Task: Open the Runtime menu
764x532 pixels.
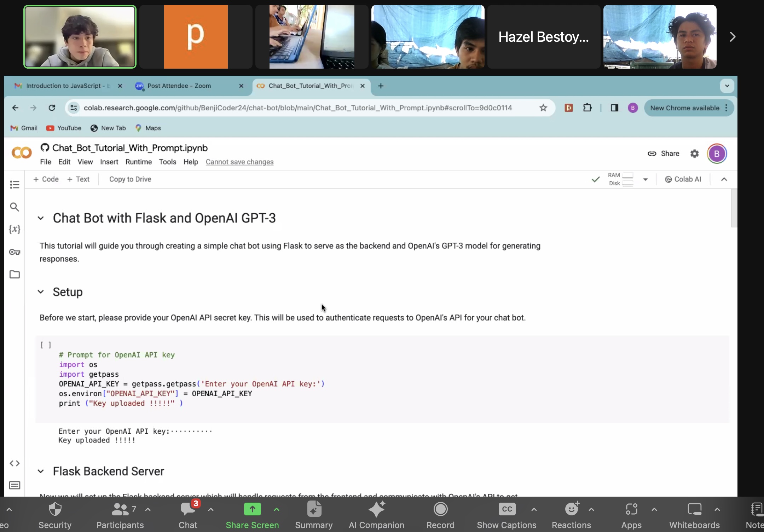Action: tap(138, 162)
